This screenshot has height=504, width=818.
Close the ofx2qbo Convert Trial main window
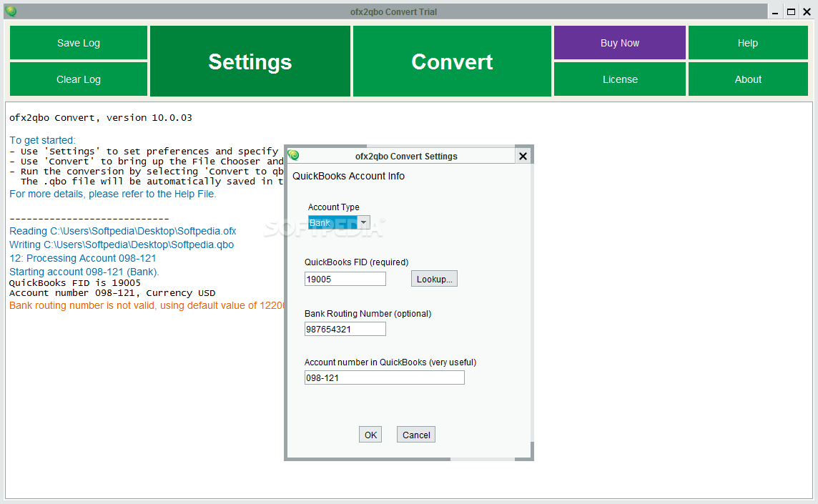click(807, 12)
